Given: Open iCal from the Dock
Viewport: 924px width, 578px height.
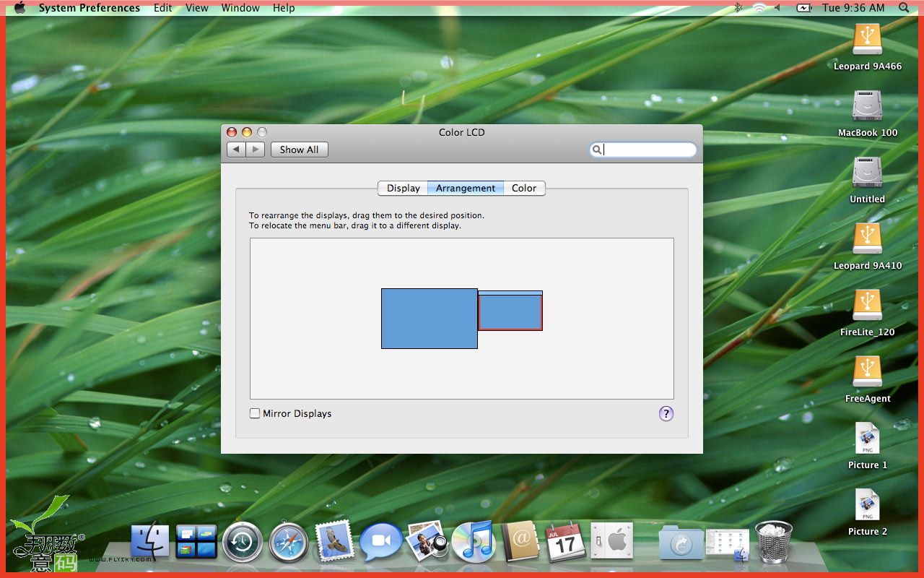Looking at the screenshot, I should [x=565, y=542].
